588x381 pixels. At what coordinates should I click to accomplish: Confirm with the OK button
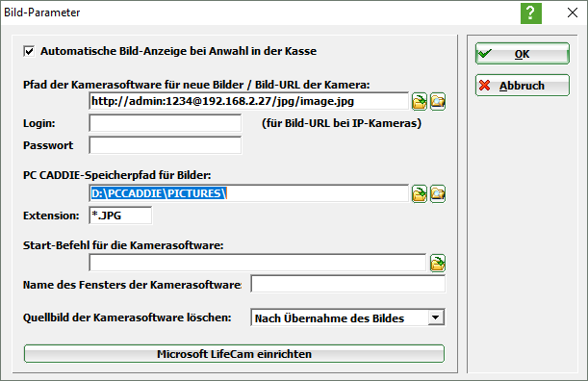[523, 54]
